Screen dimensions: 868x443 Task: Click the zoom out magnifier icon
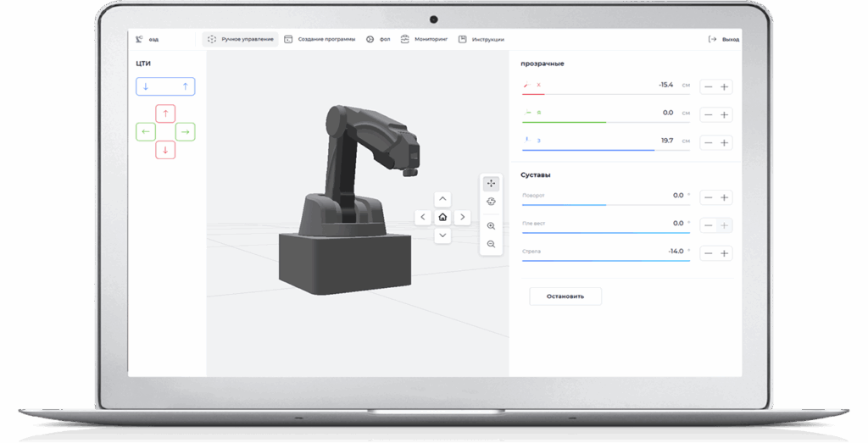coord(492,245)
